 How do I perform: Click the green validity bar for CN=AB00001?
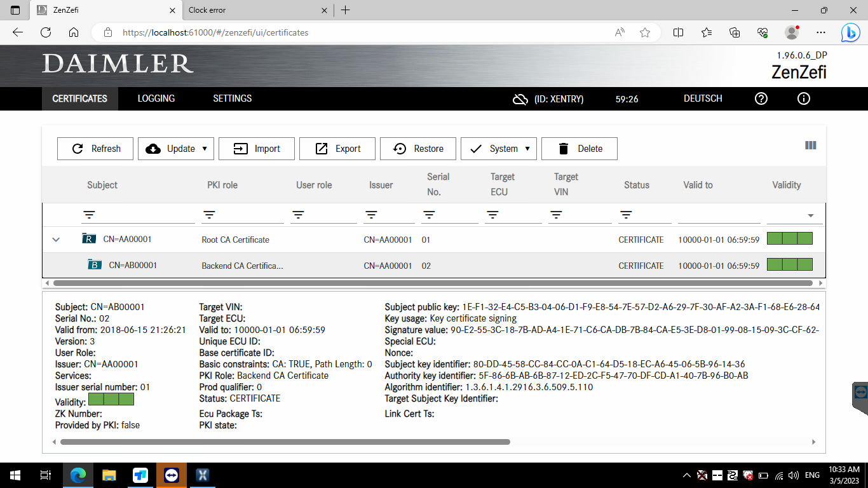[x=790, y=266]
